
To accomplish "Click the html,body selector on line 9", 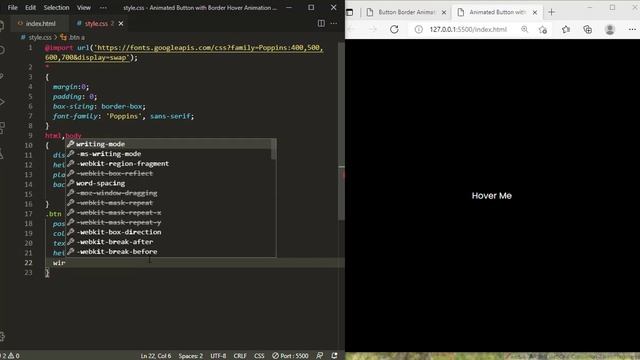I will click(63, 136).
